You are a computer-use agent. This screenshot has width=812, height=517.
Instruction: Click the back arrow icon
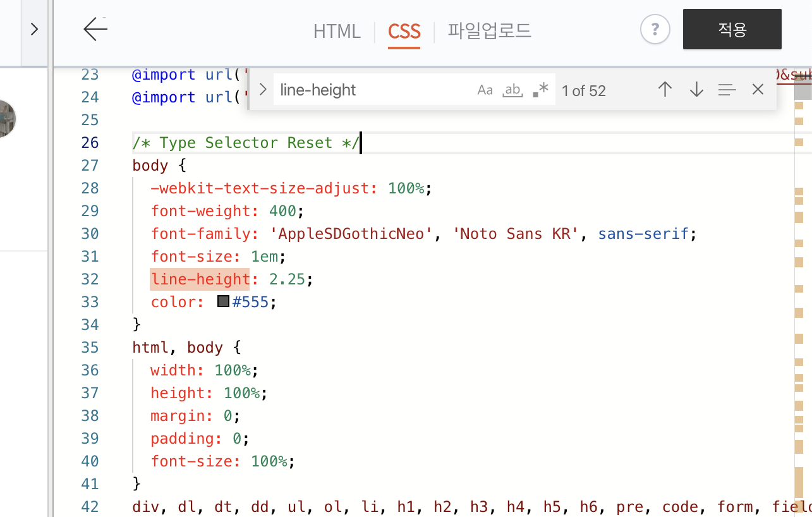tap(94, 29)
